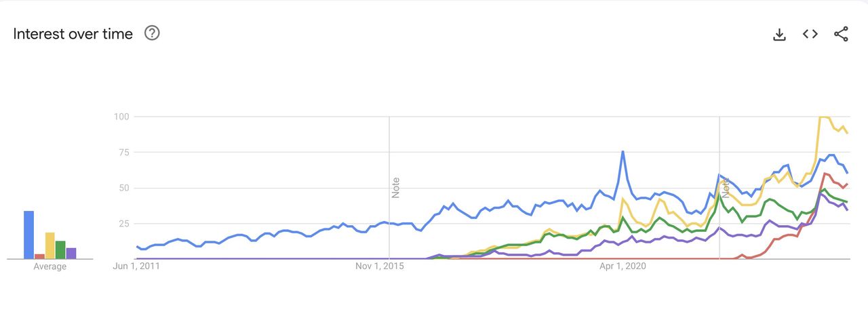Click the blue line's tallest spike at 75

coord(623,152)
